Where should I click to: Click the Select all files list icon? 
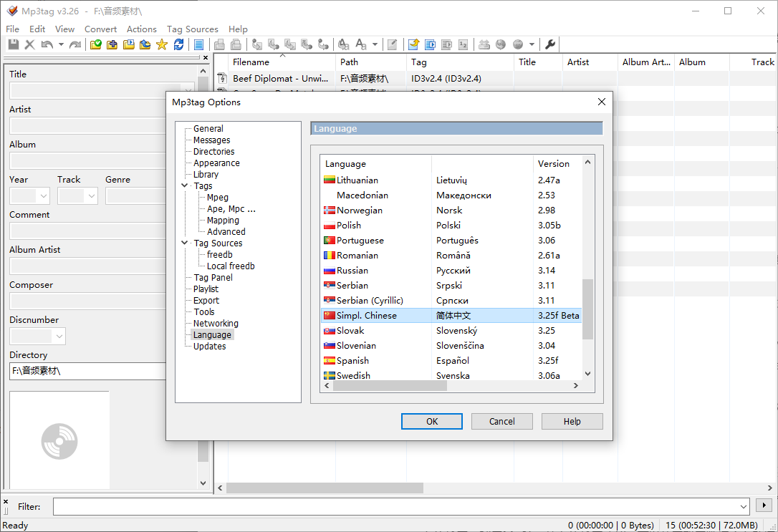[199, 44]
